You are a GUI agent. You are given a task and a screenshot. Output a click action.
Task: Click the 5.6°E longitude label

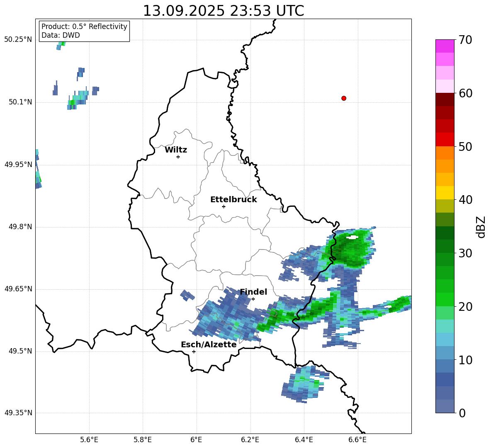(x=89, y=440)
